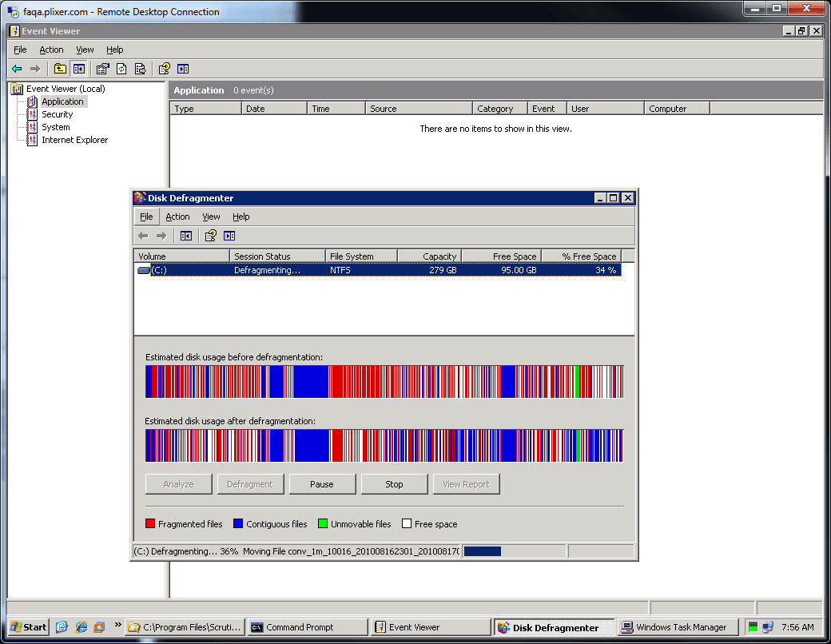Launch Internet Explorer from Quick Launch
The width and height of the screenshot is (831, 644).
(x=81, y=627)
